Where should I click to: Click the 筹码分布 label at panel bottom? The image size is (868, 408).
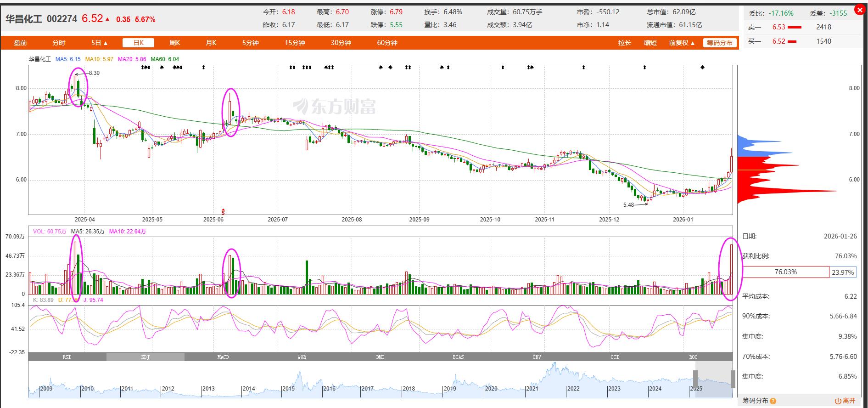point(756,401)
